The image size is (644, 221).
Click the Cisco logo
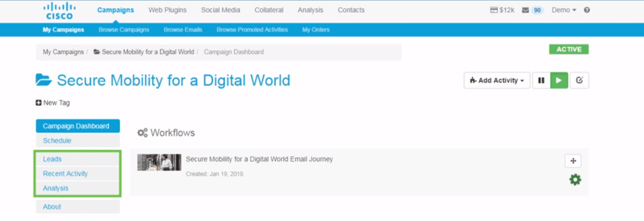[x=59, y=11]
